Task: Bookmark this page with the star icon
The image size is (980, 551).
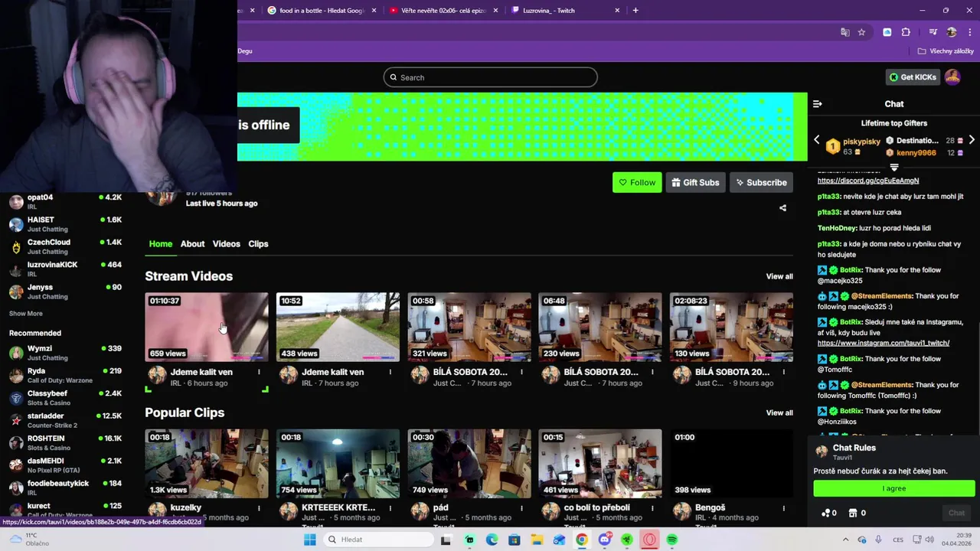Action: pos(861,32)
